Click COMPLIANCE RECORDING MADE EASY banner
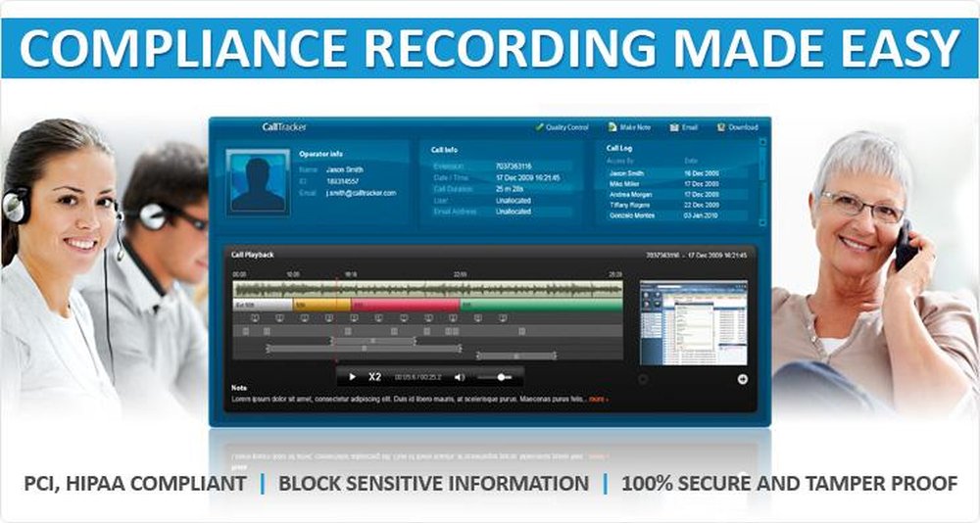The height and width of the screenshot is (523, 980). pyautogui.click(x=489, y=48)
